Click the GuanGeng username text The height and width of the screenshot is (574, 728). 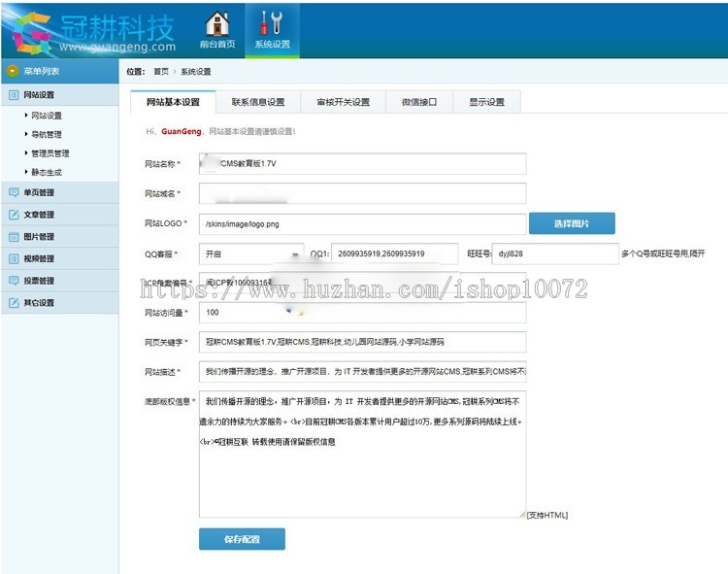tap(182, 131)
